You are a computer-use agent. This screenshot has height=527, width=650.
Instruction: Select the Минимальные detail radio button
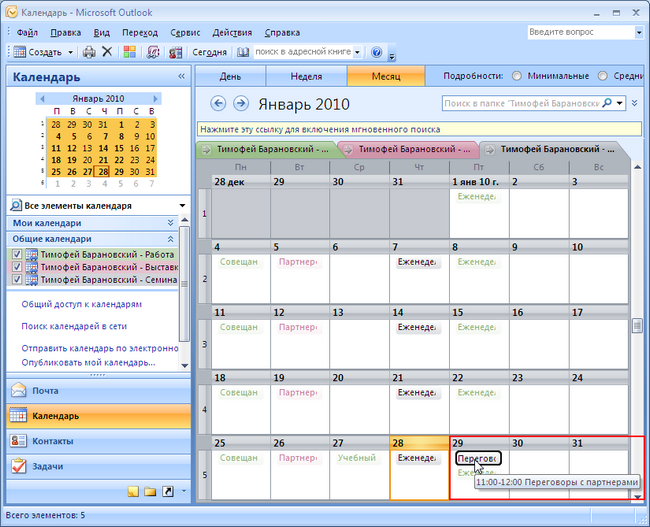pyautogui.click(x=517, y=76)
